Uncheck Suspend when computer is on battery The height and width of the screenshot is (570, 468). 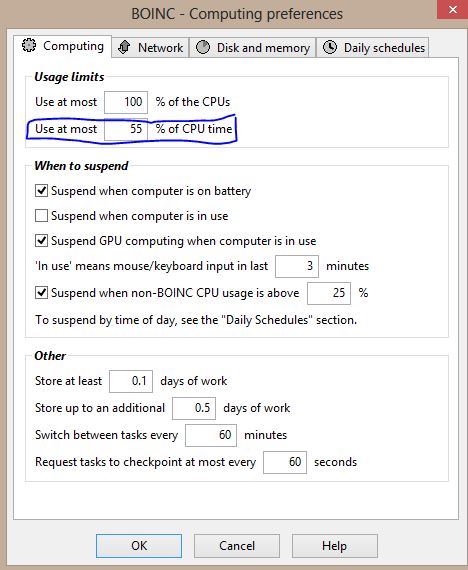tap(41, 190)
